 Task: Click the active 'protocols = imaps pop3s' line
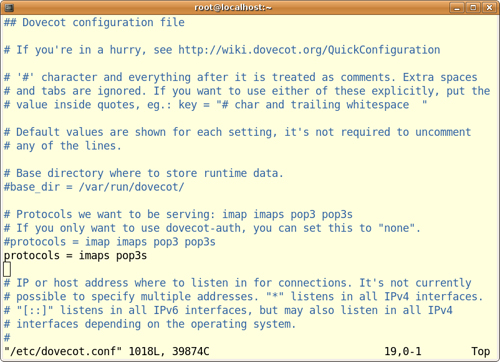tap(75, 256)
